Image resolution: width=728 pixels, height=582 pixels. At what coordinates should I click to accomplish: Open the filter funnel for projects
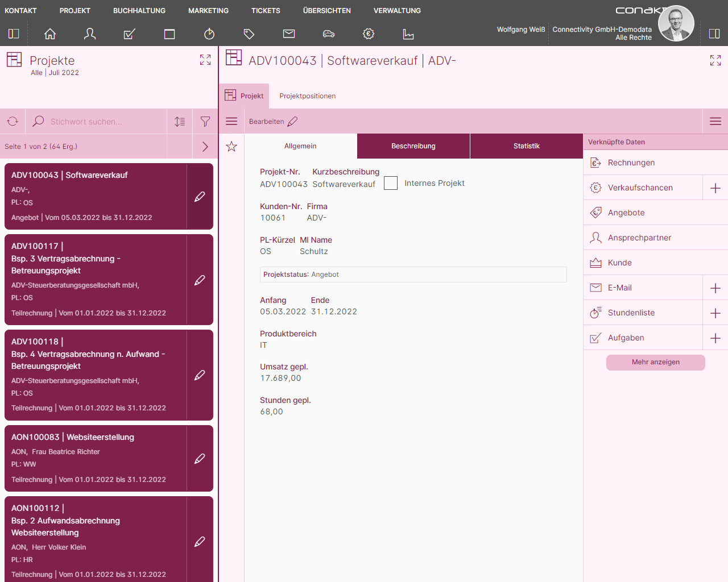coord(205,122)
